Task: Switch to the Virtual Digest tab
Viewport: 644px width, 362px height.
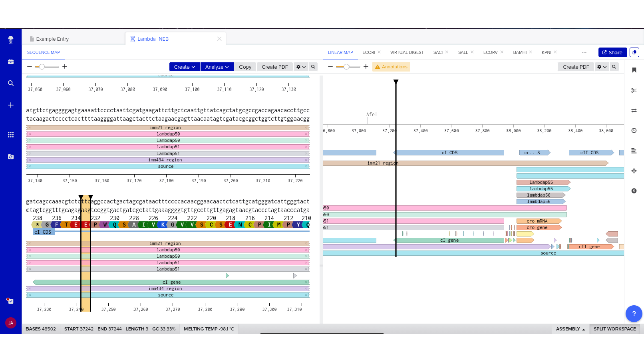Action: [407, 52]
